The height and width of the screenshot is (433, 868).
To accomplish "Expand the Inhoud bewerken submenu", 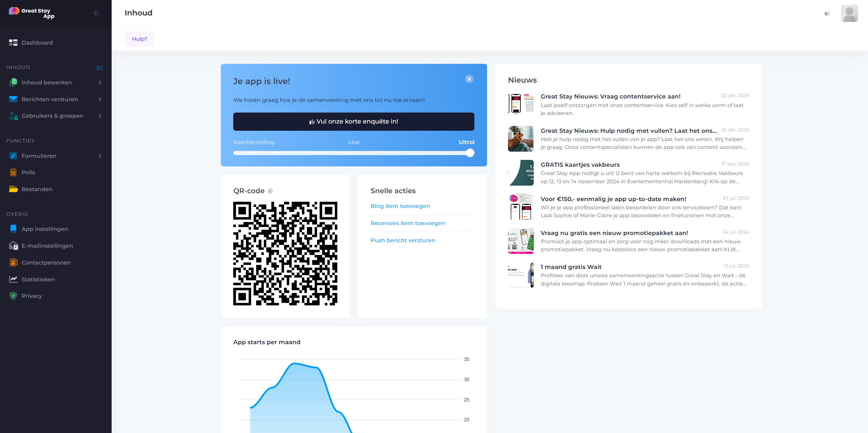I will point(100,83).
